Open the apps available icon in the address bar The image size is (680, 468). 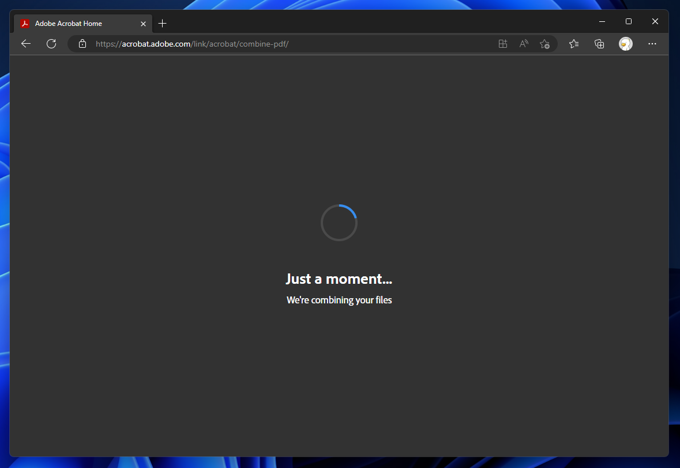(x=503, y=44)
